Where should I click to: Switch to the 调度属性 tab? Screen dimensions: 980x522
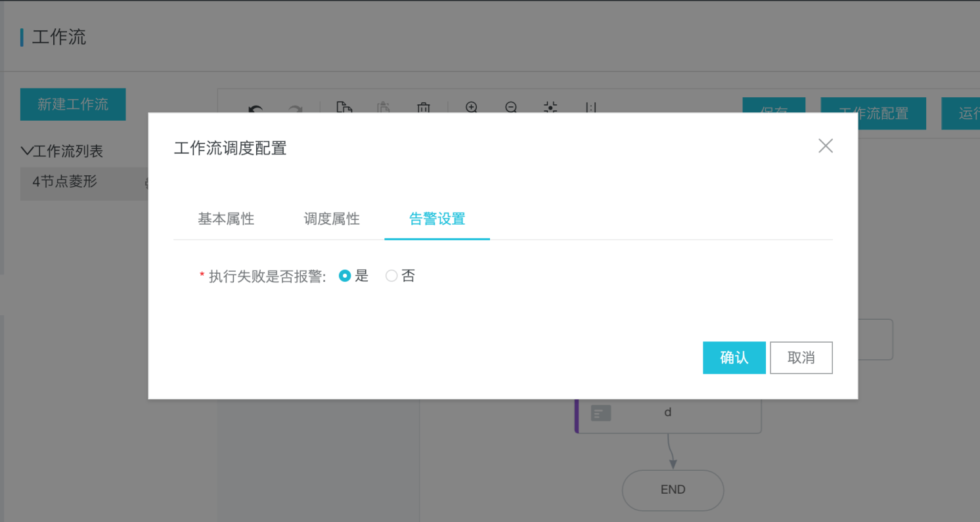tap(332, 219)
